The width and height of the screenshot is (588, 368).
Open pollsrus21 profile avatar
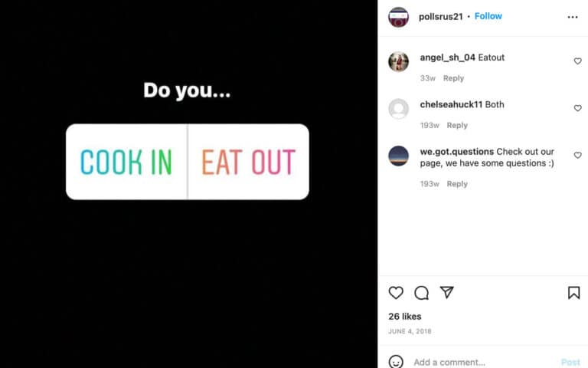(x=398, y=17)
